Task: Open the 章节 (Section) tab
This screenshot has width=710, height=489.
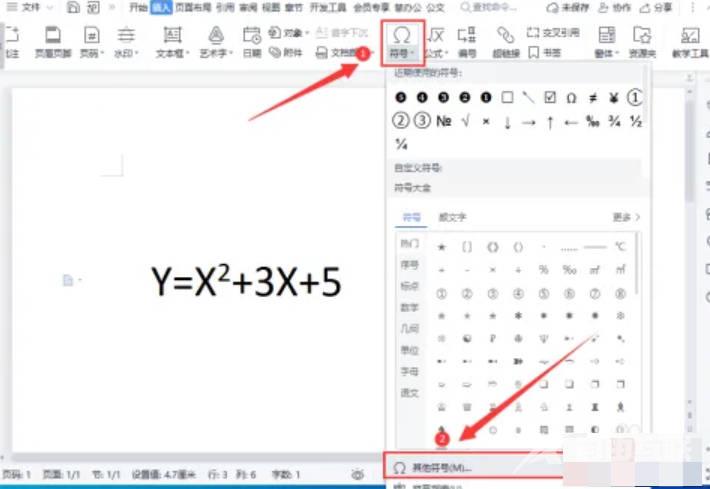Action: tap(294, 7)
